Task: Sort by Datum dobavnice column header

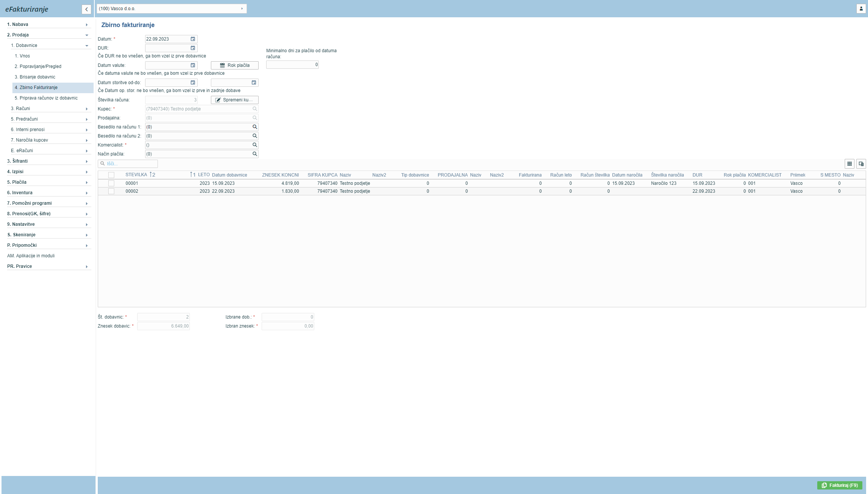Action: 230,175
